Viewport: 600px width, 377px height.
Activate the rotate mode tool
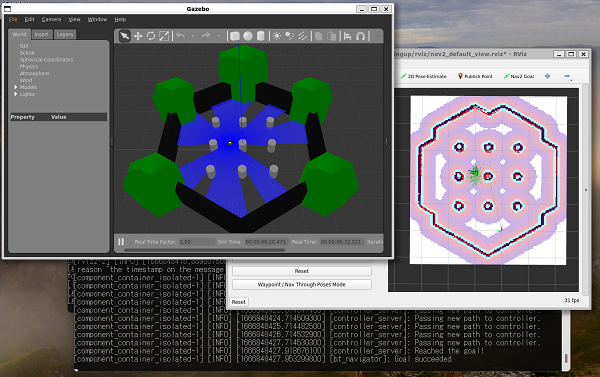[x=151, y=36]
